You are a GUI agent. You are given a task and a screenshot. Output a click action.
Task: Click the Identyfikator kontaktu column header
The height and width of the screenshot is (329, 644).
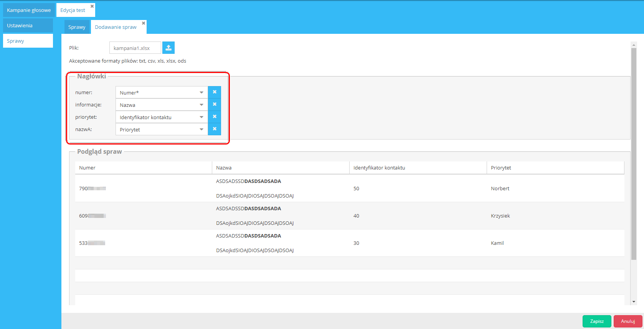[x=418, y=168]
